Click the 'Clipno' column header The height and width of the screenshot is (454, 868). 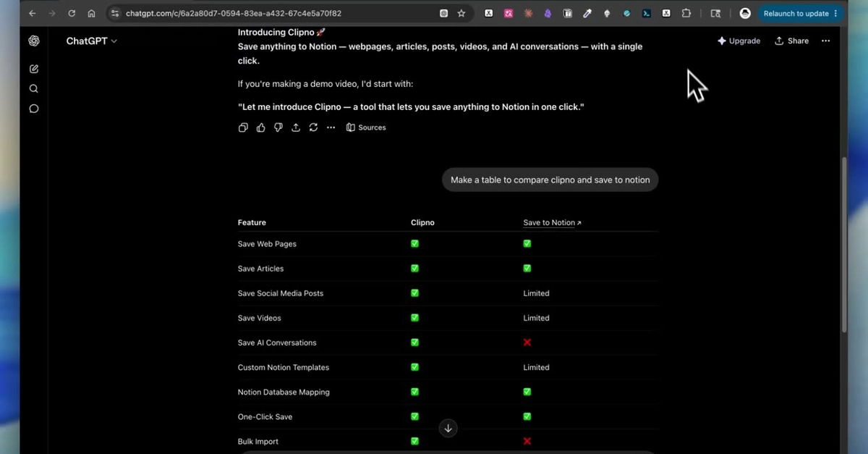pyautogui.click(x=422, y=223)
